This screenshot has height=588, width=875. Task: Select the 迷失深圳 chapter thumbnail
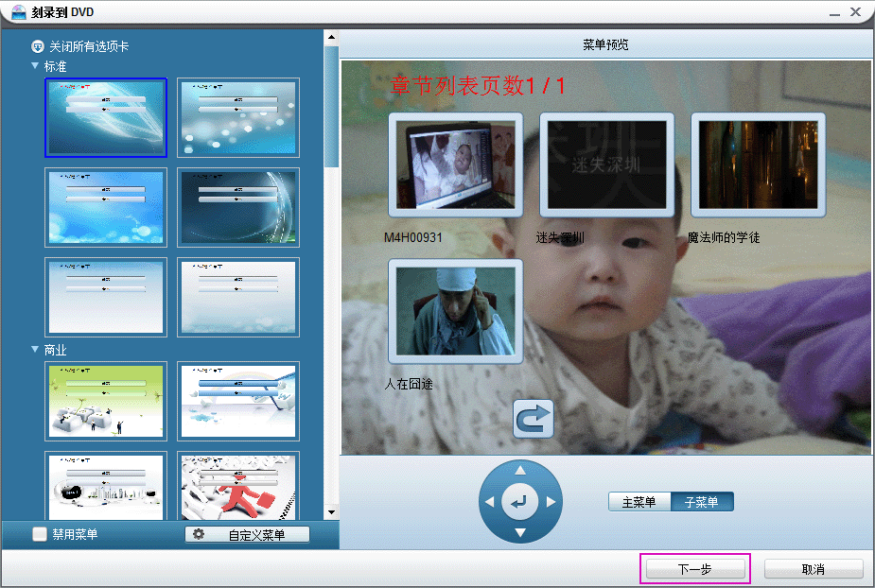coord(607,165)
